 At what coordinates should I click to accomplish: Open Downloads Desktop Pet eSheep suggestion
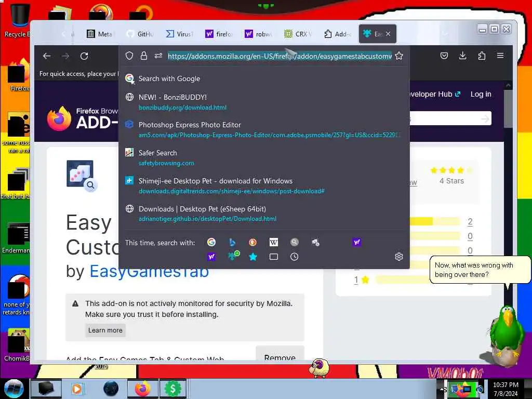(x=264, y=214)
